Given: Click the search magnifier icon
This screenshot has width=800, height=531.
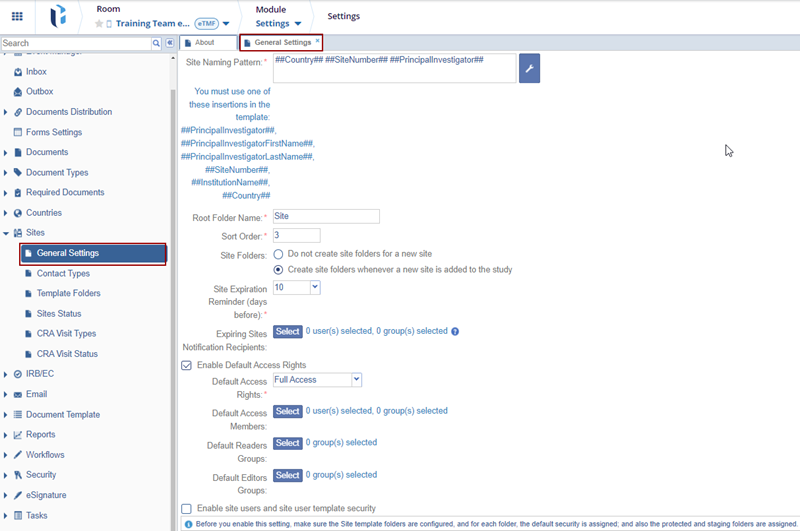Looking at the screenshot, I should pyautogui.click(x=156, y=43).
